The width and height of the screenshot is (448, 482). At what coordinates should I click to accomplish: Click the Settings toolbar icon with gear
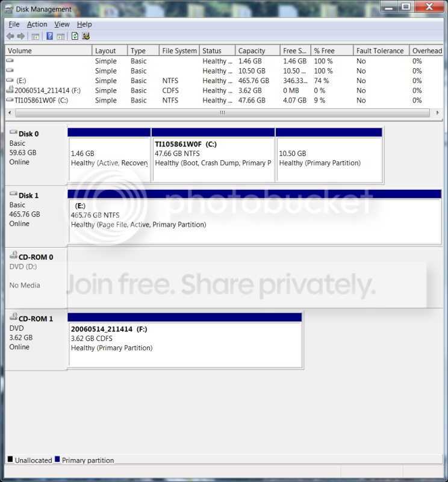[86, 36]
